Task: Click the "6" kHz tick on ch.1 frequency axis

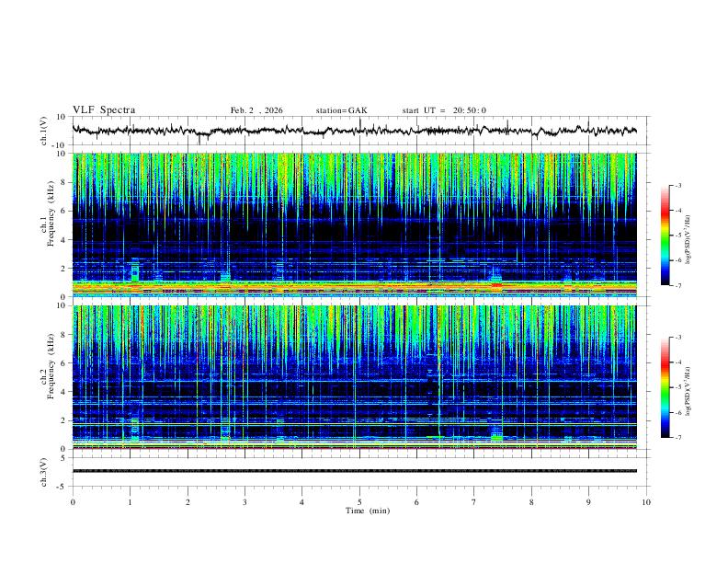Action: point(63,211)
